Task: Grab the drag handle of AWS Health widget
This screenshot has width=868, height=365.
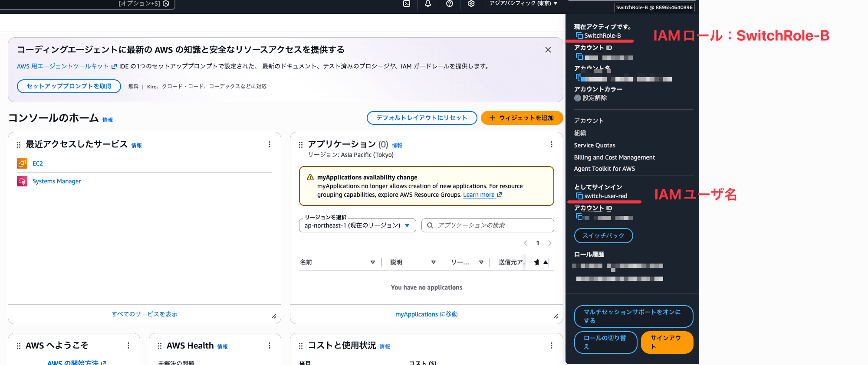Action: click(x=160, y=346)
